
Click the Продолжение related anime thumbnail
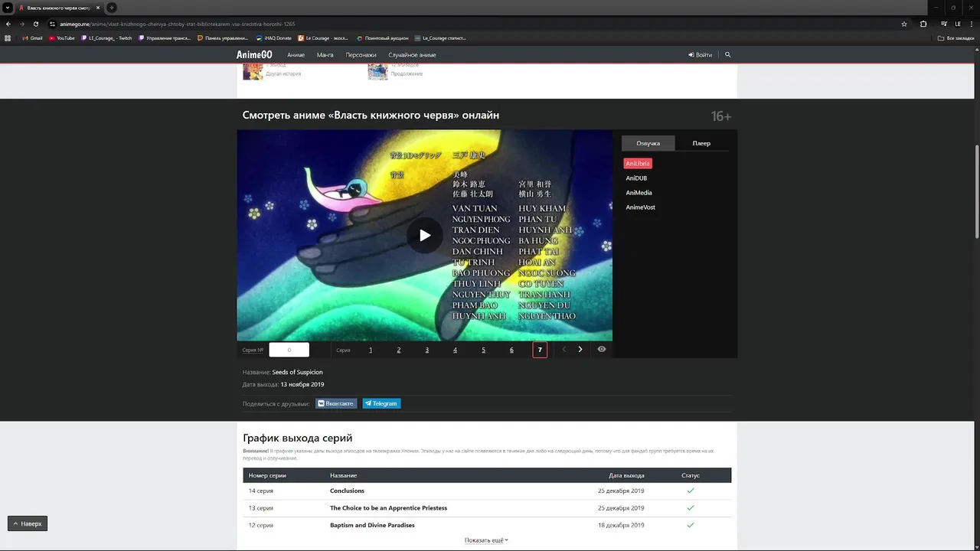tap(377, 73)
